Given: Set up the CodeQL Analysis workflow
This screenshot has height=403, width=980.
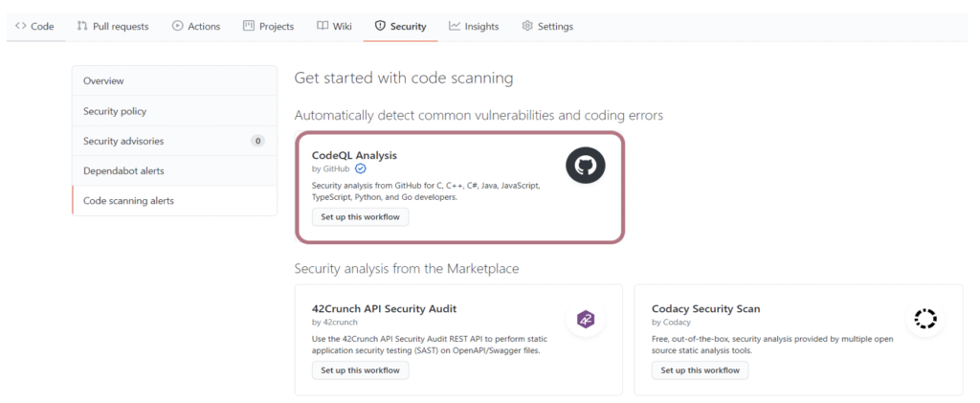Looking at the screenshot, I should pos(360,216).
